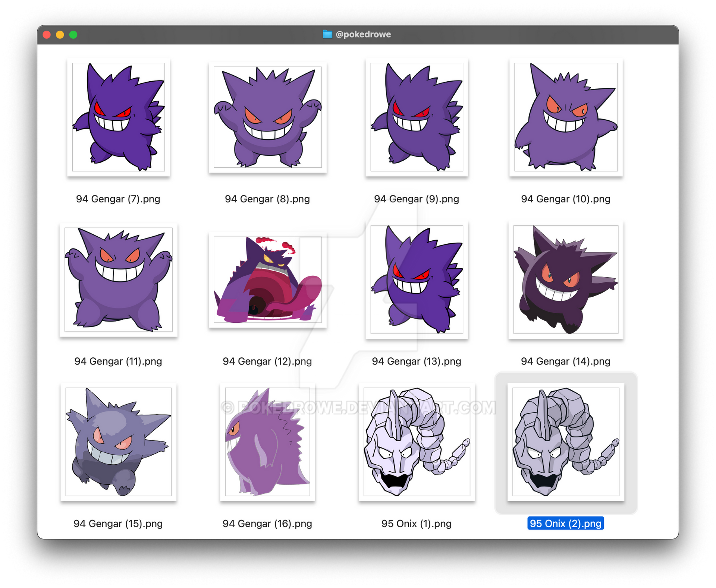
Task: Select the 95 Onix (1).png thumbnail
Action: [417, 442]
